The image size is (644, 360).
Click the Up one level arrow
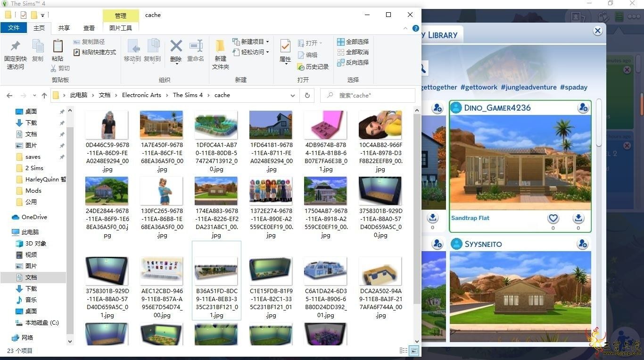(x=44, y=95)
